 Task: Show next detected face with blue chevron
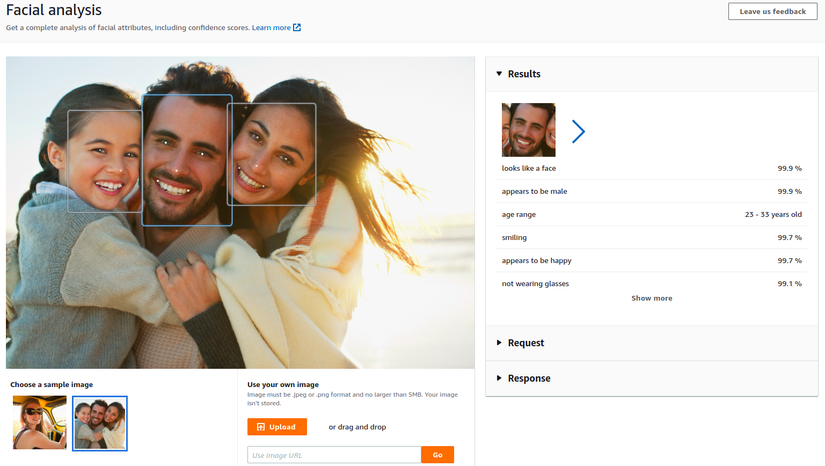(578, 131)
